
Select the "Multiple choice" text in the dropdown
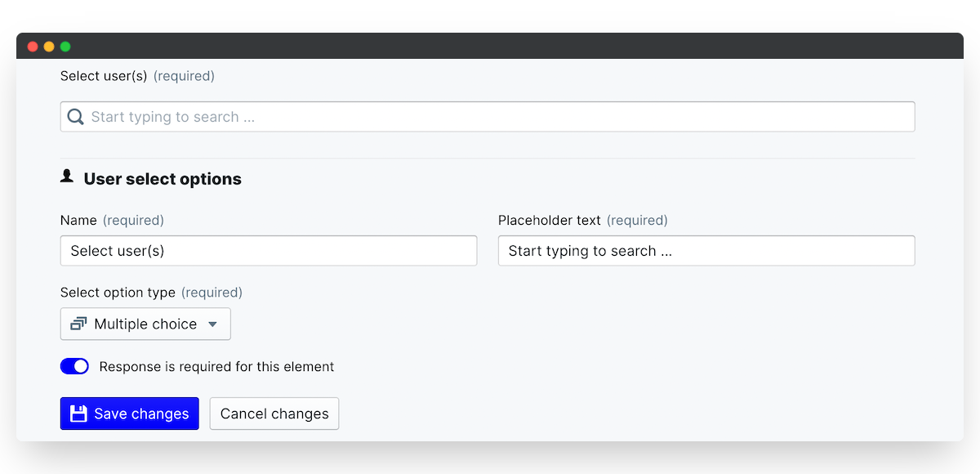point(145,324)
